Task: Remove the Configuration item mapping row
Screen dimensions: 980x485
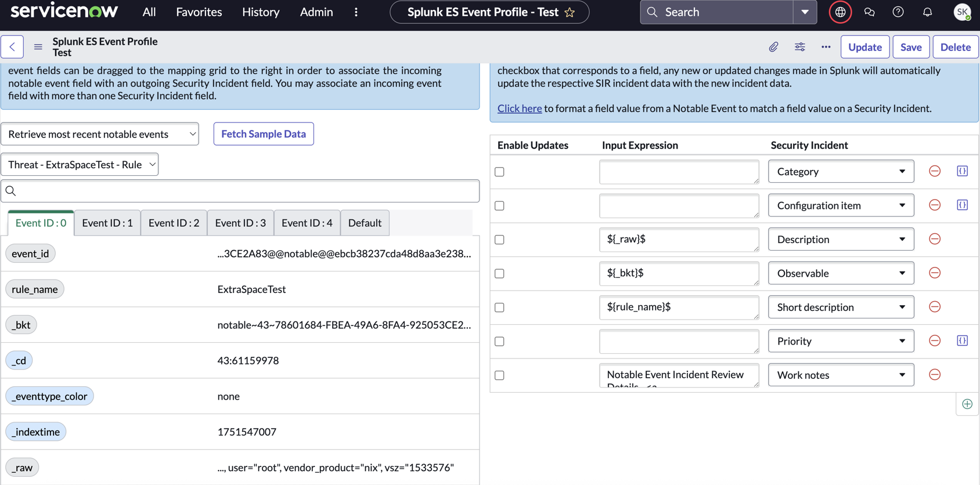Action: (x=935, y=205)
